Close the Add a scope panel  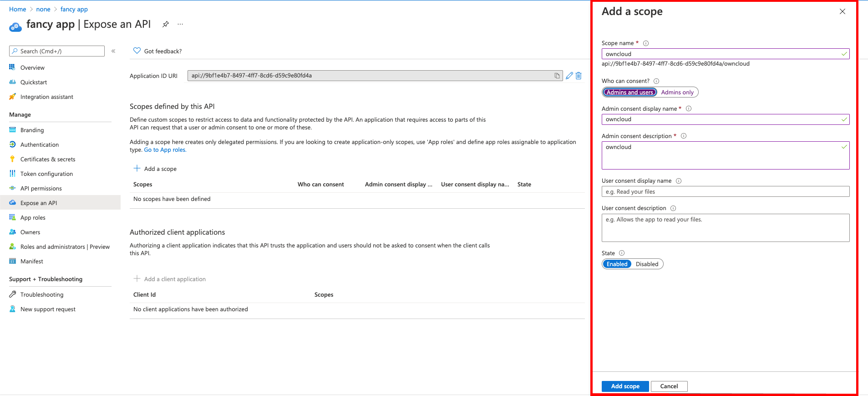point(843,11)
